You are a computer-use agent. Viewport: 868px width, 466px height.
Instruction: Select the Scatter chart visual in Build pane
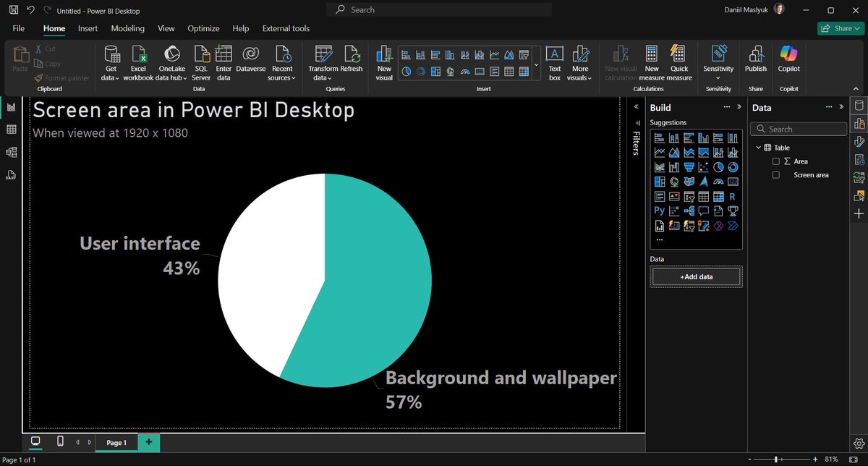[x=703, y=167]
